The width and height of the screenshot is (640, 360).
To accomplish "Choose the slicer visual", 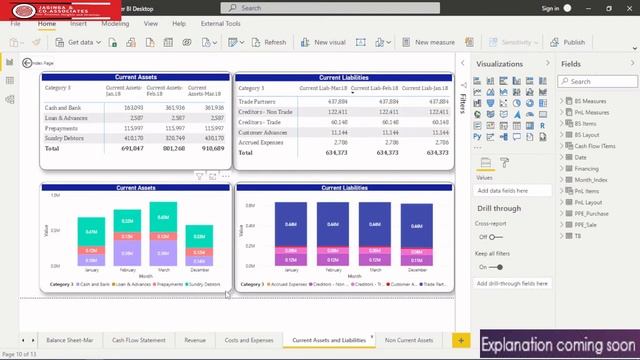I will point(504,126).
